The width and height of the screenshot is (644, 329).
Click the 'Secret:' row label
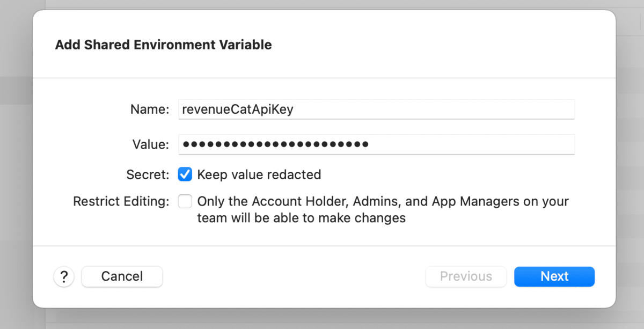click(x=148, y=174)
